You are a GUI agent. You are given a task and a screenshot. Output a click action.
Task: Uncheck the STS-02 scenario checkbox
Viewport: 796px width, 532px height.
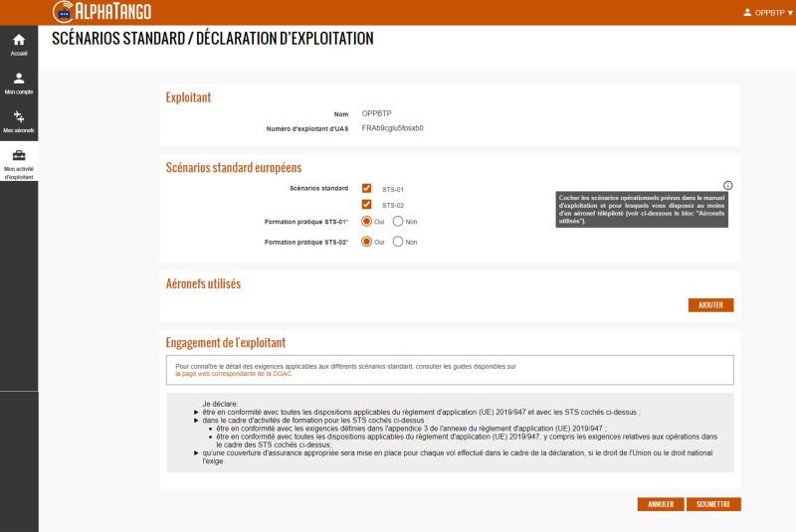367,205
